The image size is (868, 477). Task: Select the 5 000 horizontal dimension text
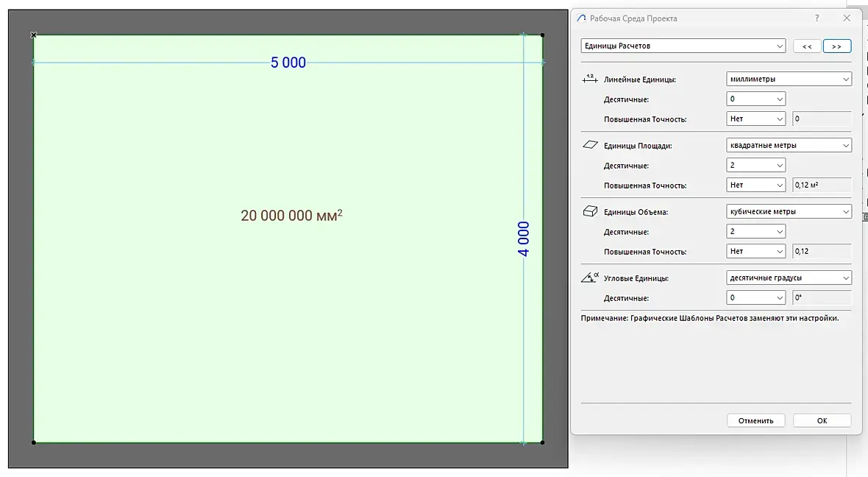[x=288, y=63]
